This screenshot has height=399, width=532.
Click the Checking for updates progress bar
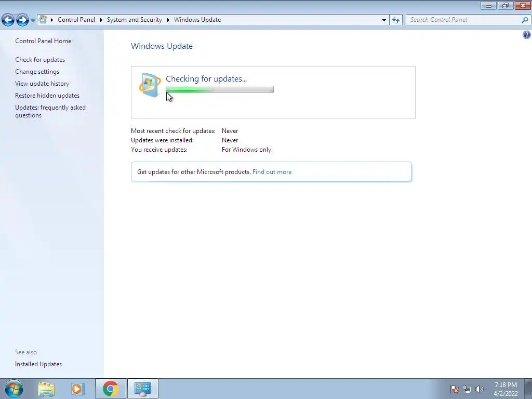coord(220,89)
